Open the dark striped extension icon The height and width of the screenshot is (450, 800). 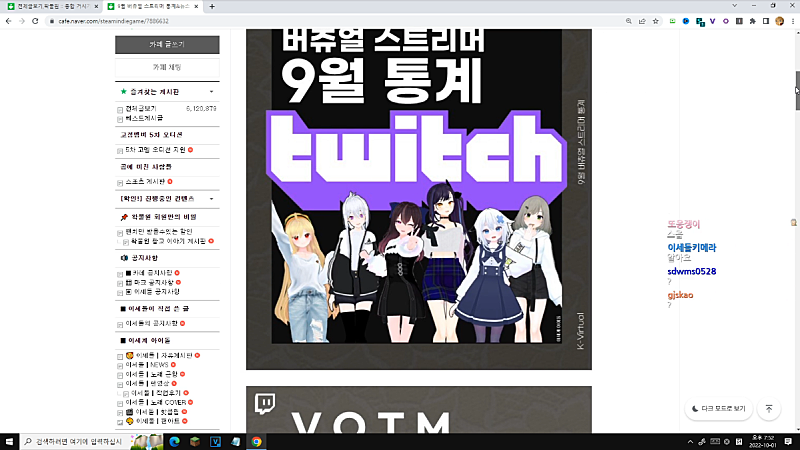739,21
